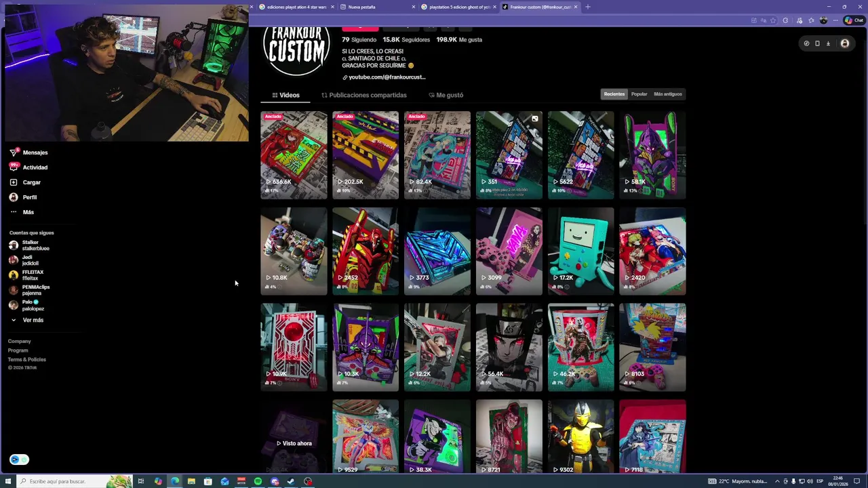Open Microsoft Store from the taskbar
This screenshot has height=488, width=868.
point(208,481)
